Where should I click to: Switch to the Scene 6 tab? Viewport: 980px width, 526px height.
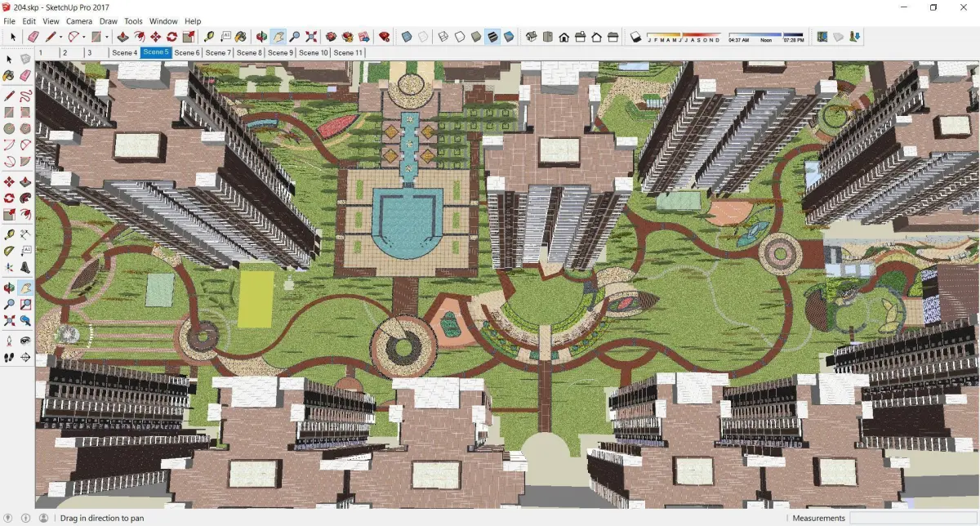coord(187,52)
